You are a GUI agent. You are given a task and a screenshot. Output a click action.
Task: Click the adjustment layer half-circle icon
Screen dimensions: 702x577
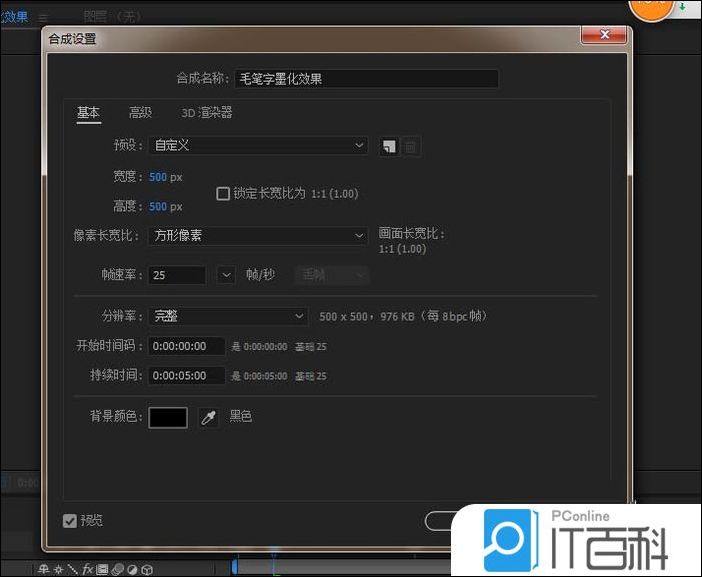(133, 569)
